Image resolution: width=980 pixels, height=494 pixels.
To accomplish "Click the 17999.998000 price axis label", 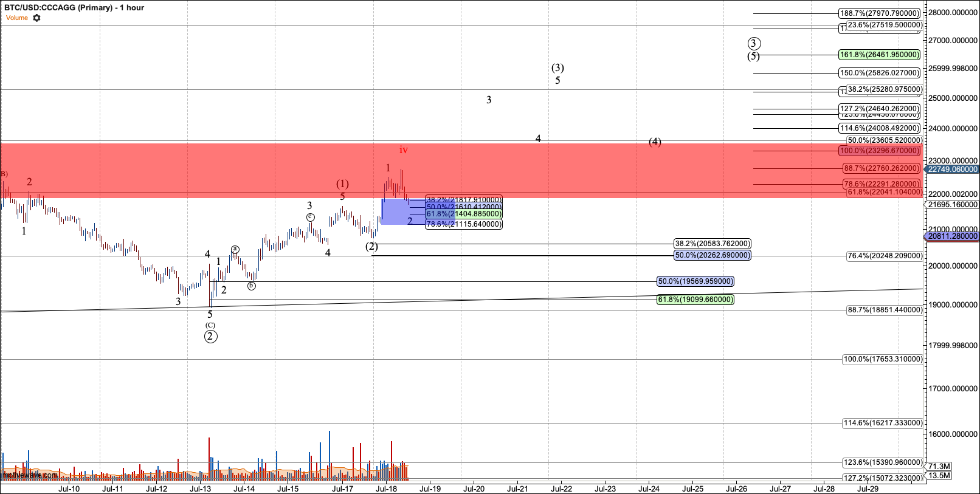I will [953, 346].
